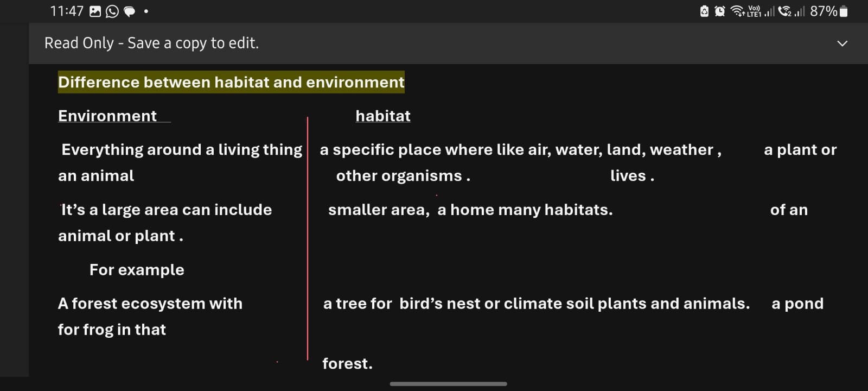The image size is (868, 391).
Task: Expand the Read Only banner chevron
Action: [x=842, y=43]
